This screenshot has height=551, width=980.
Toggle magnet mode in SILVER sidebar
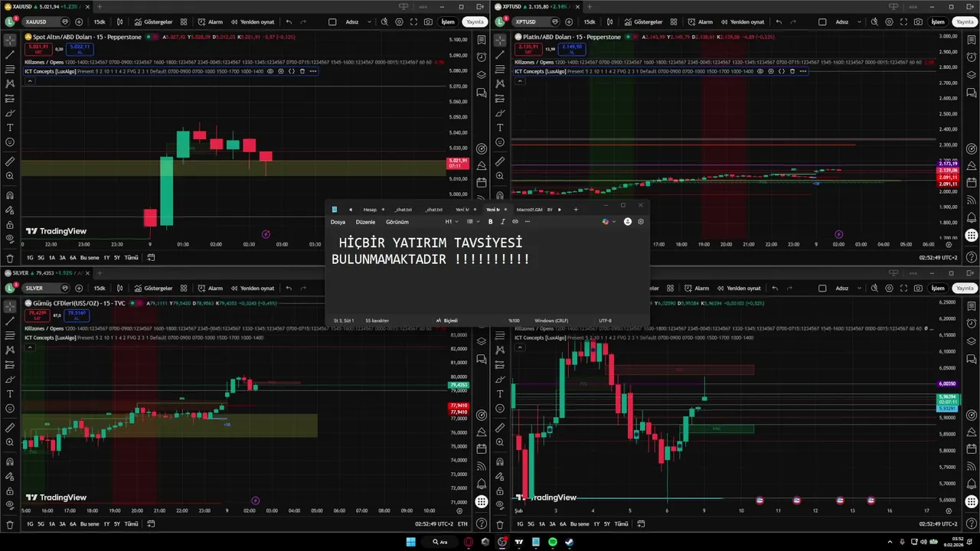(10, 461)
